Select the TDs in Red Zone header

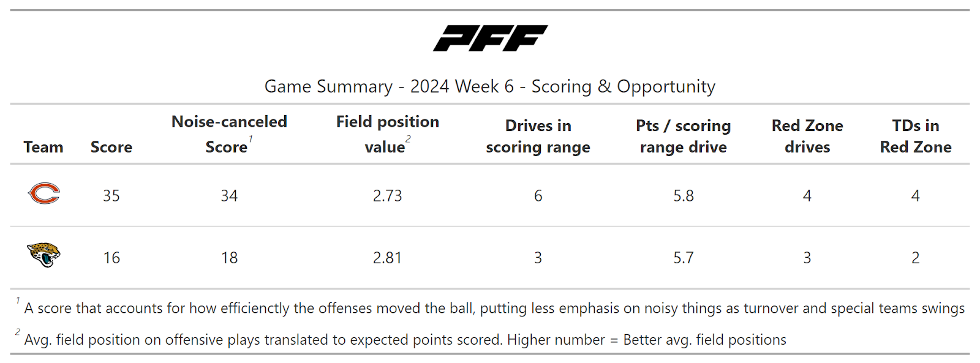click(x=915, y=136)
